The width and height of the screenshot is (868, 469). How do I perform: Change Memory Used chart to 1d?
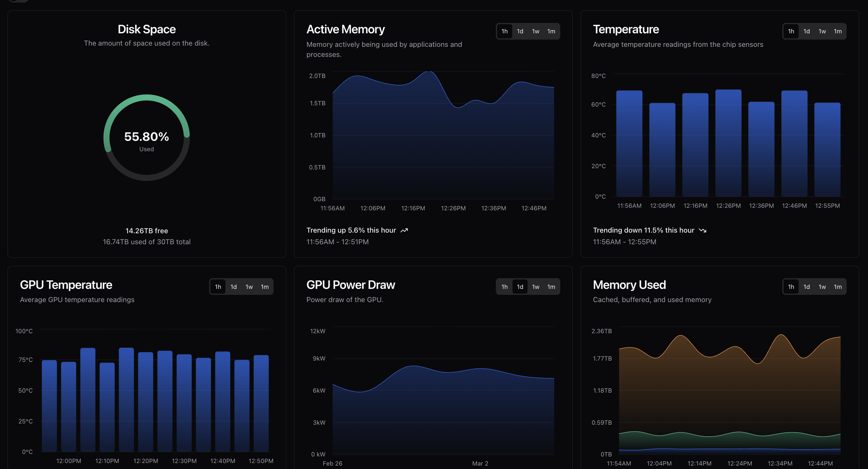[806, 287]
